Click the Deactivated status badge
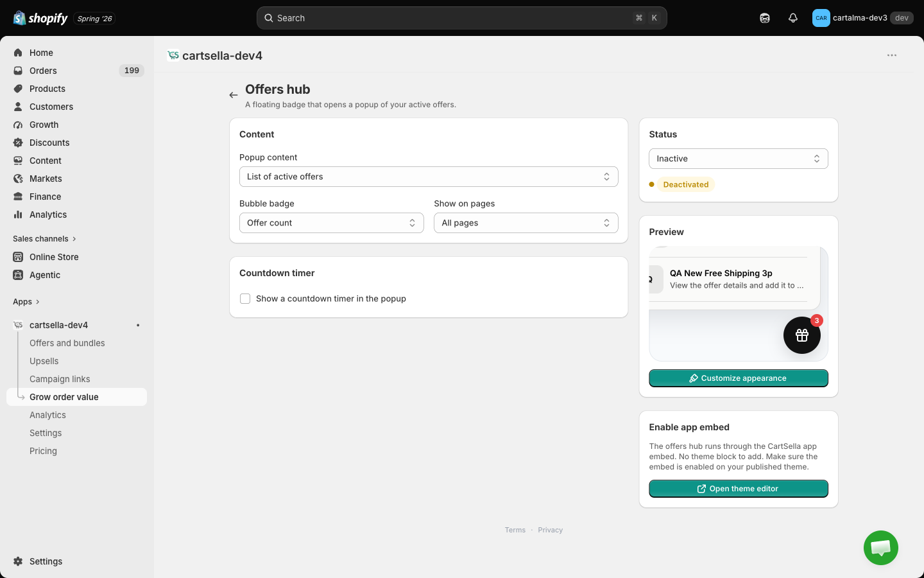The image size is (924, 578). coord(685,184)
